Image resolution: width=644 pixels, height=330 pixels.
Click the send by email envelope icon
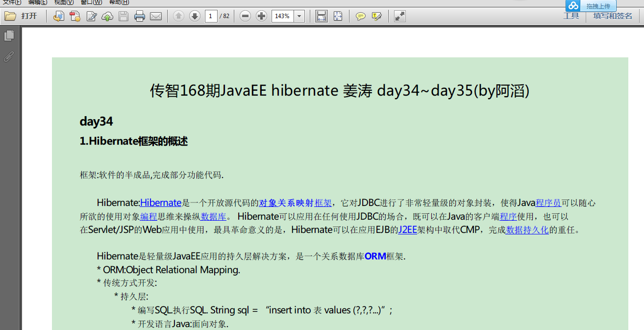click(156, 16)
